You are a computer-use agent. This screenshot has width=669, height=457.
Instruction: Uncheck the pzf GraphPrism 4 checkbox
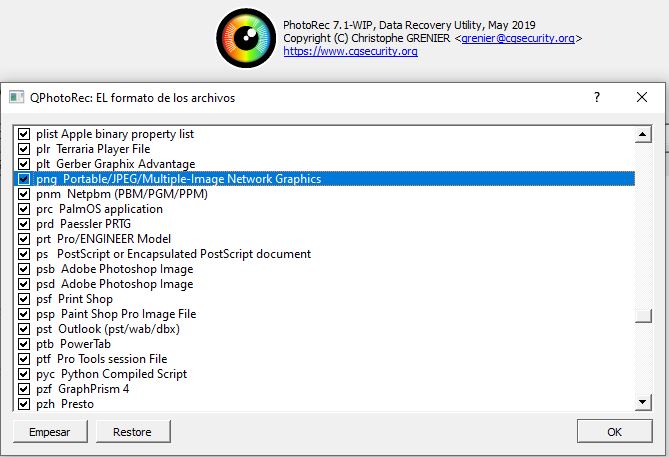tap(24, 389)
